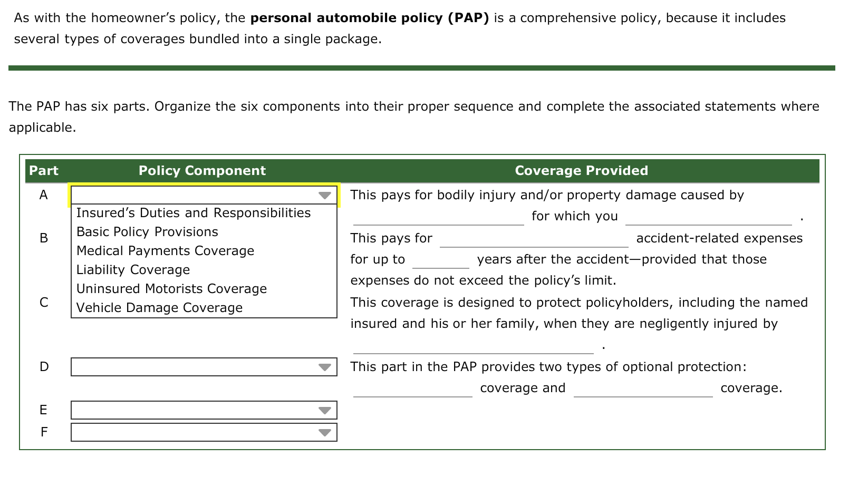Pick Uninsured Motorists Coverage from the options
Image resolution: width=868 pixels, height=486 pixels.
click(171, 288)
